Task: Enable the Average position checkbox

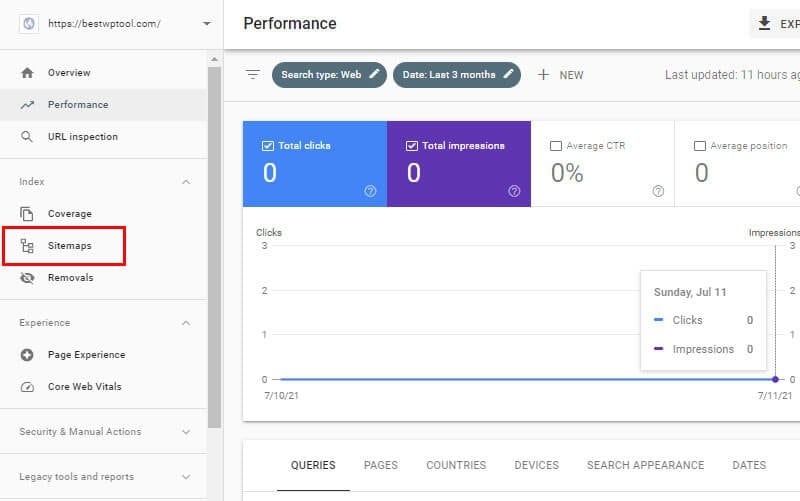Action: 700,146
